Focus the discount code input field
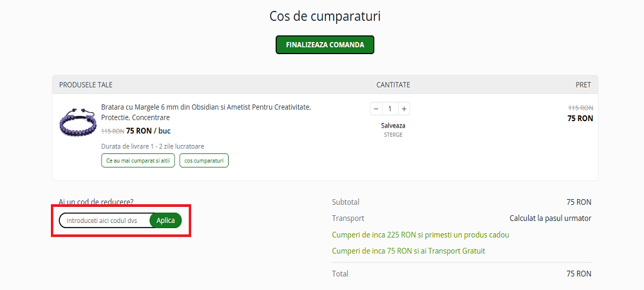Viewport: 644px width, 290px height. [104, 220]
